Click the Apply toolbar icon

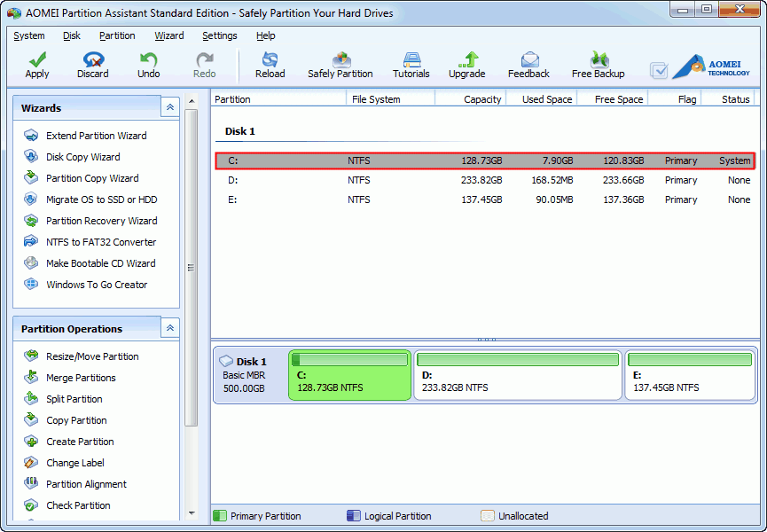[36, 64]
